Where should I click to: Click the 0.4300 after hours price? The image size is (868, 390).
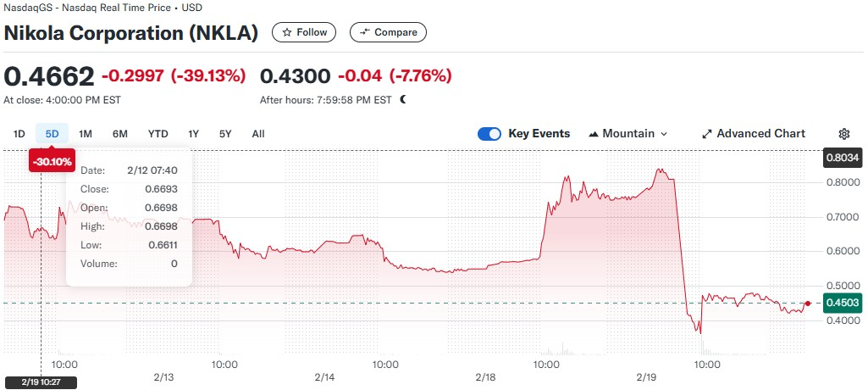295,76
